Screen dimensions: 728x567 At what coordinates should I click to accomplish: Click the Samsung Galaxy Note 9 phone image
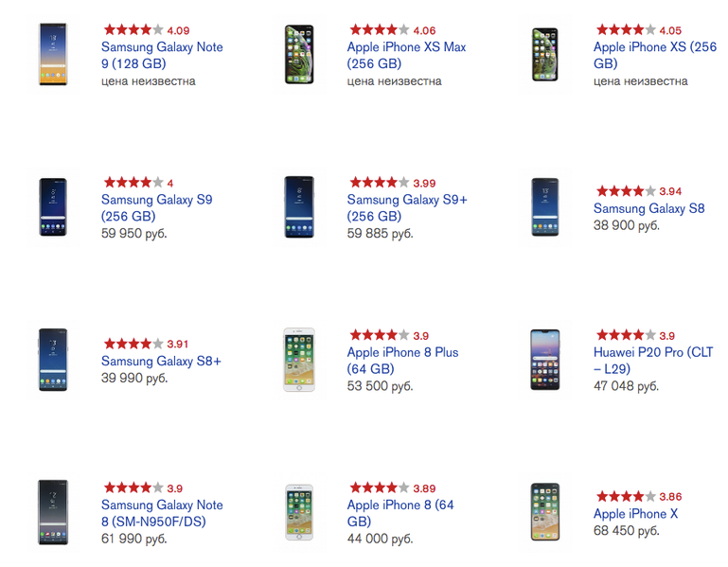click(53, 55)
